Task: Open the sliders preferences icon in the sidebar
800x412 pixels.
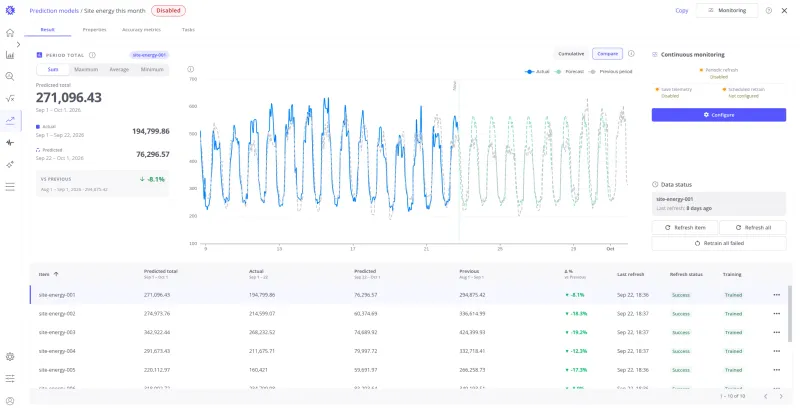Action: (x=10, y=379)
